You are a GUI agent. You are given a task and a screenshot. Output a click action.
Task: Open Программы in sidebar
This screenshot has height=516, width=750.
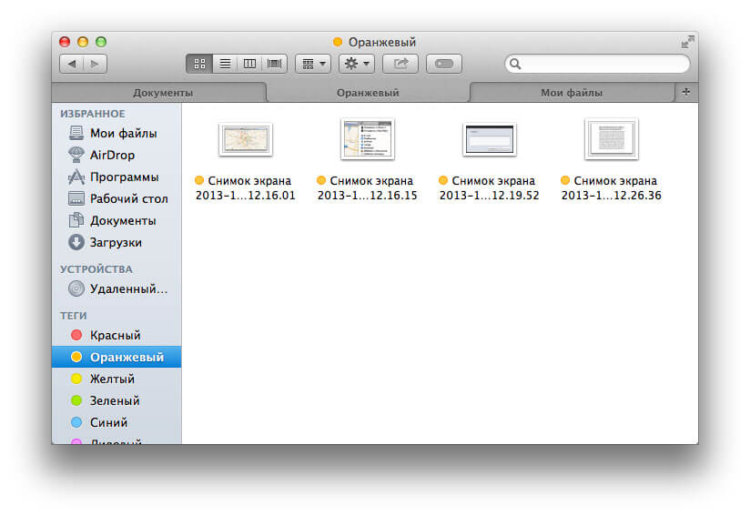117,177
